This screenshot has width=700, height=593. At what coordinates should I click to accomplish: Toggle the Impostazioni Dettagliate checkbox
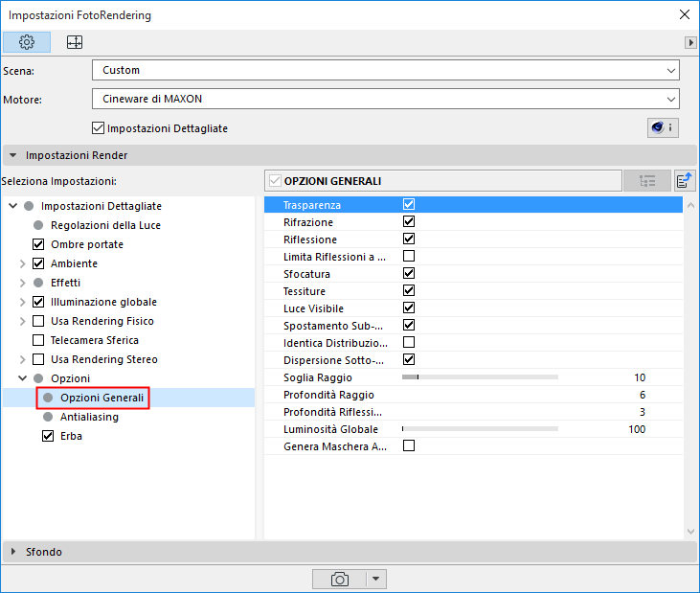click(98, 128)
